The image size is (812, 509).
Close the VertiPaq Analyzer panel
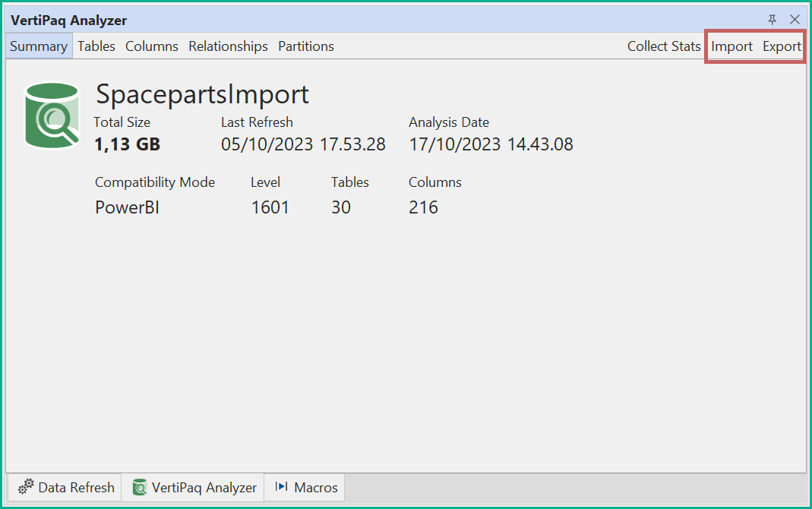point(795,20)
